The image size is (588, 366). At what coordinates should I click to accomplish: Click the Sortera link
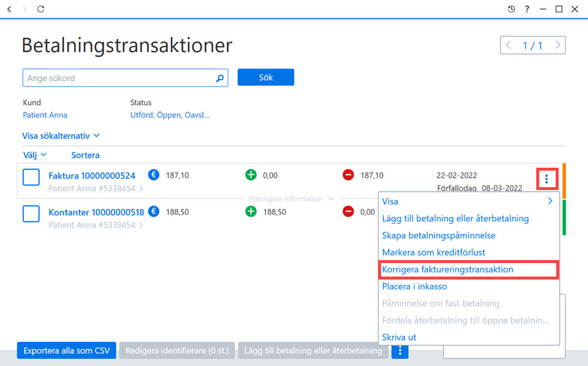[x=85, y=155]
